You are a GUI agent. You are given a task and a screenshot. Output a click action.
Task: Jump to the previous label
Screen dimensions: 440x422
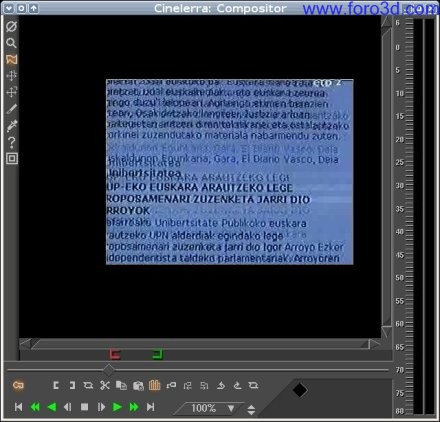click(188, 386)
